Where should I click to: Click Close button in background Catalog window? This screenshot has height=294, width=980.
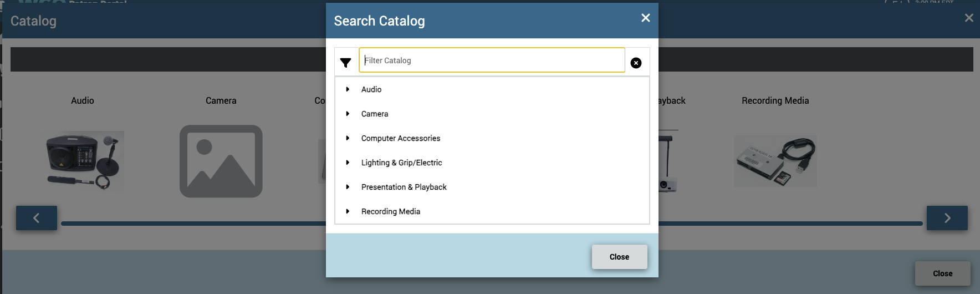942,273
